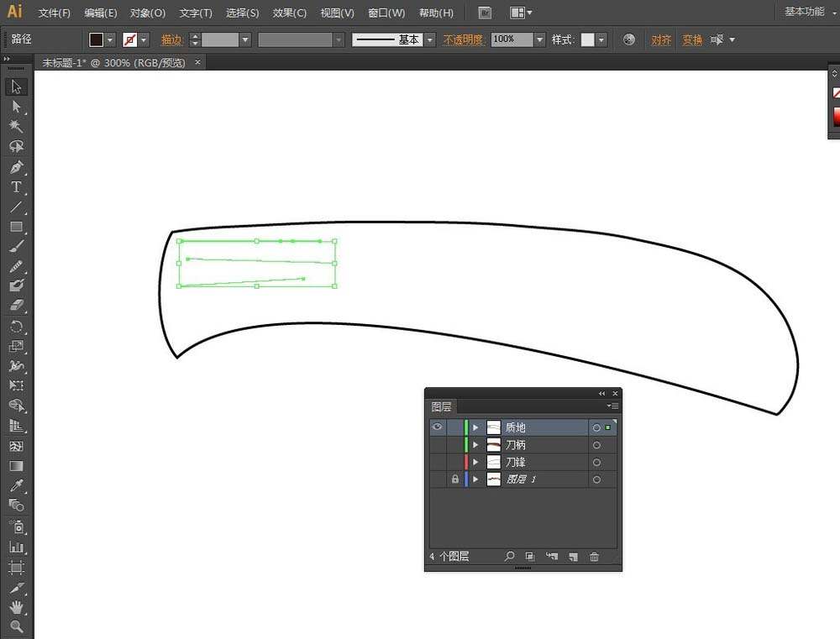Activate the Lasso tool
Image resolution: width=840 pixels, height=639 pixels.
[16, 146]
